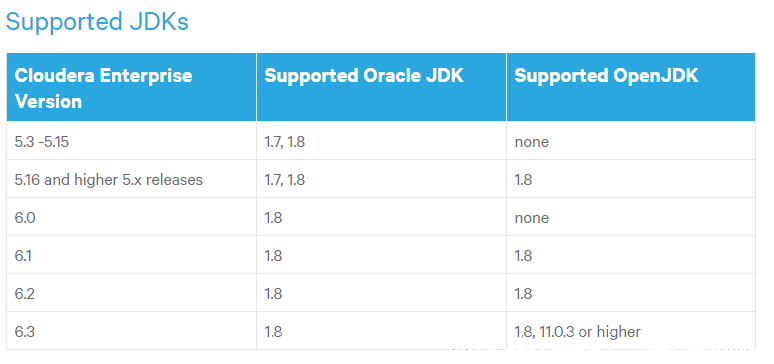Image resolution: width=774 pixels, height=364 pixels.
Task: Click the 6.2 version cell
Action: (x=131, y=293)
